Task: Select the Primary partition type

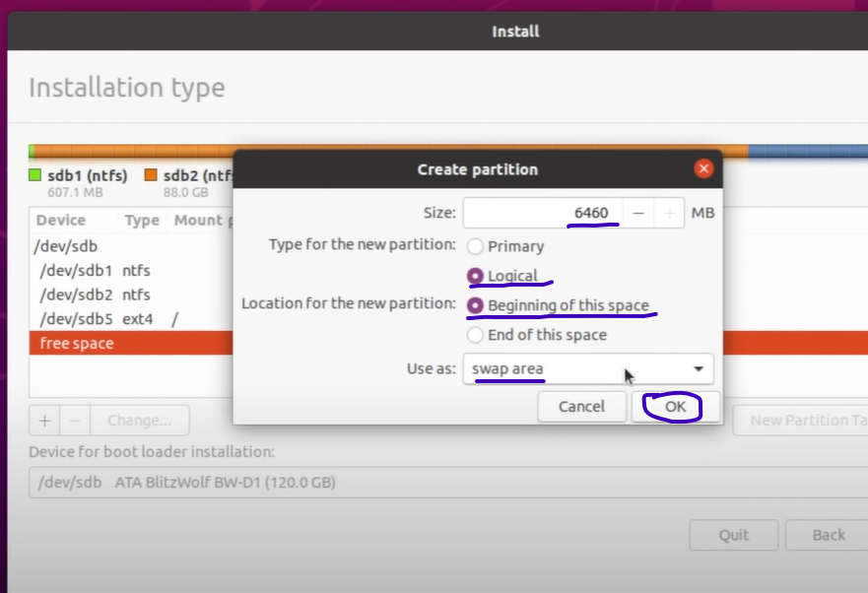Action: [476, 246]
